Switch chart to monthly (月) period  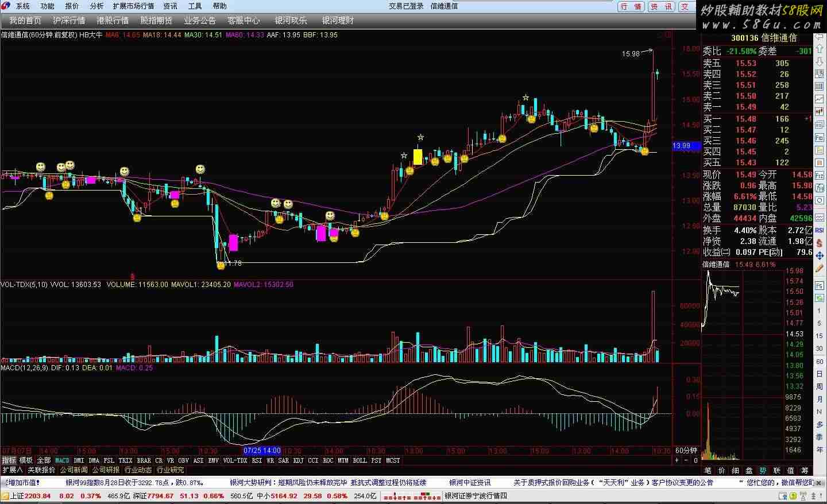820,400
